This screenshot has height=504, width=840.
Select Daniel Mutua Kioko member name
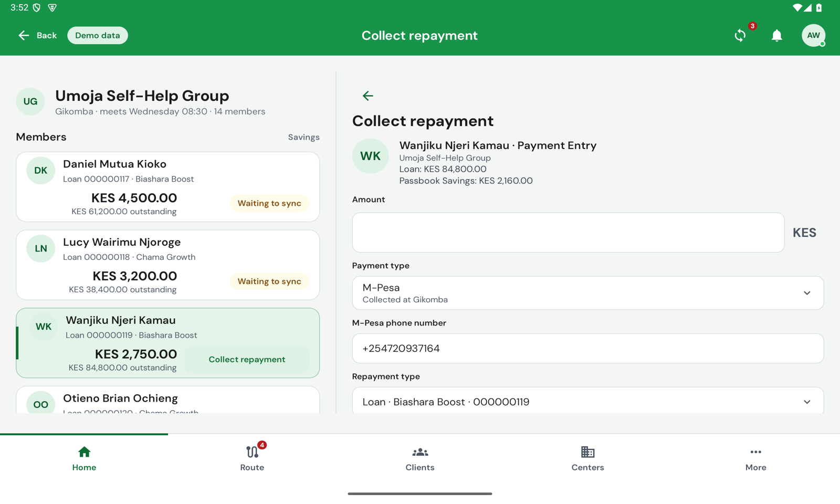click(x=114, y=164)
